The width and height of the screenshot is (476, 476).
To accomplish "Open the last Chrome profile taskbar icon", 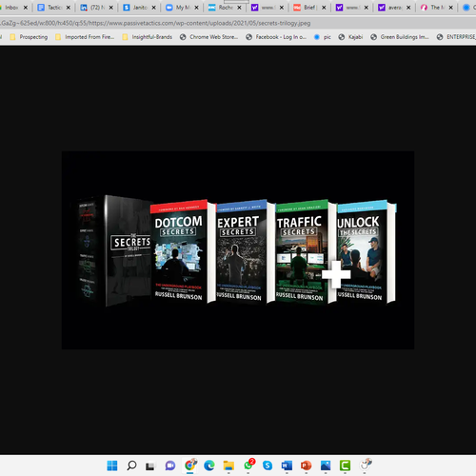I will coord(366,465).
